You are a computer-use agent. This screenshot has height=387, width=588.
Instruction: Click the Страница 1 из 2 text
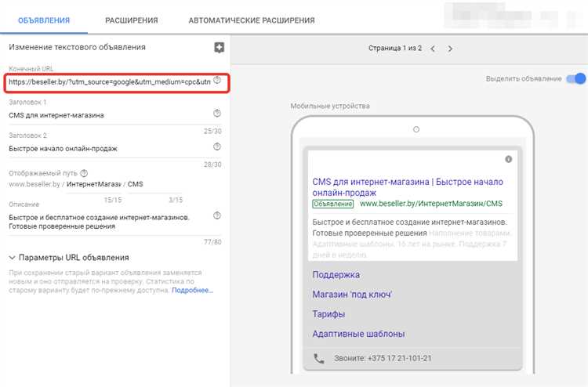395,48
